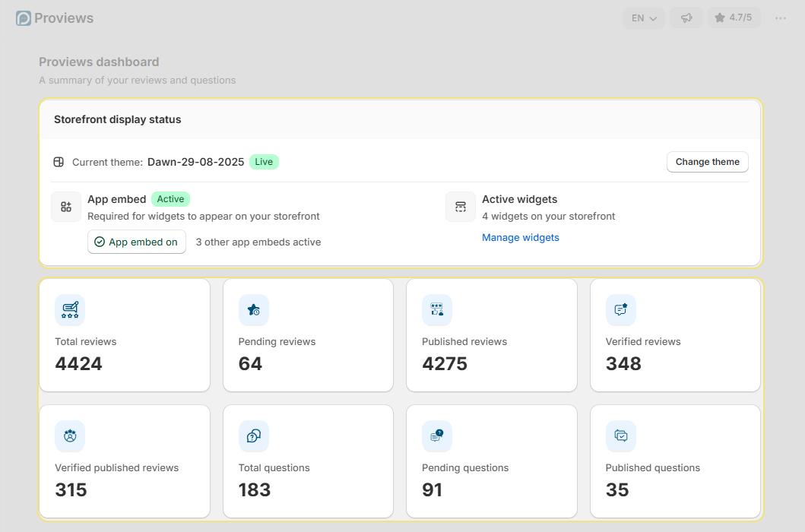Open the announcements megaphone icon
This screenshot has height=532, width=805.
point(686,18)
